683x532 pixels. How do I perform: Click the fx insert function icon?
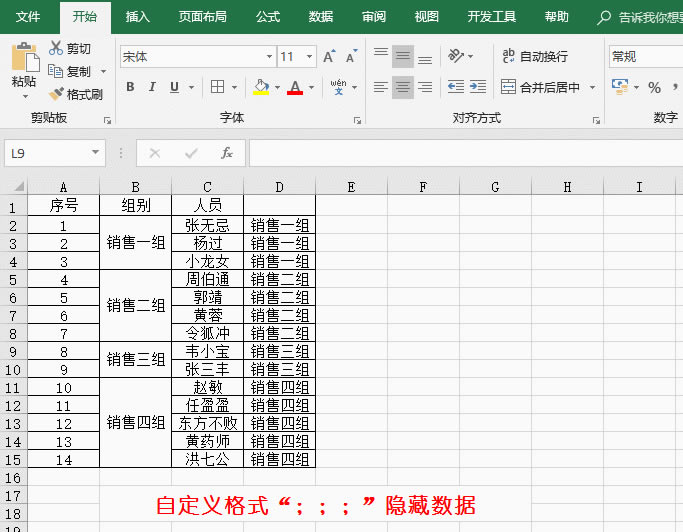click(x=227, y=153)
